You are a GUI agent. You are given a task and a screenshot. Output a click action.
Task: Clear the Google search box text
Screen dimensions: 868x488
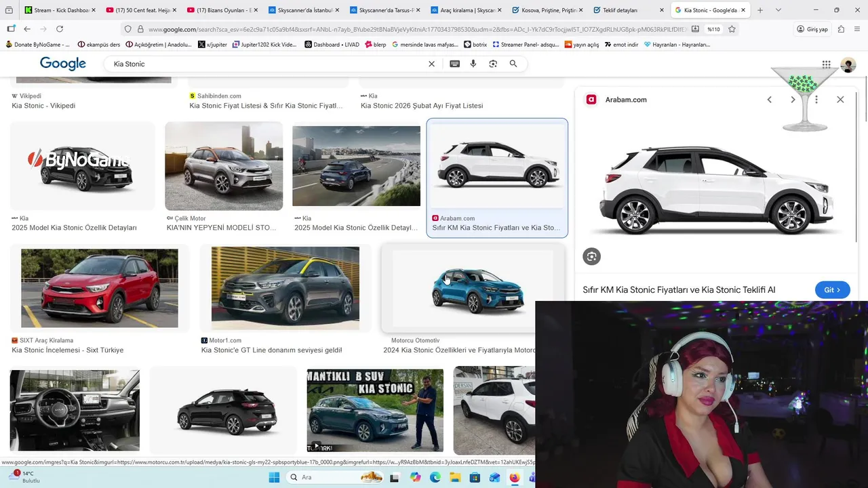tap(431, 64)
